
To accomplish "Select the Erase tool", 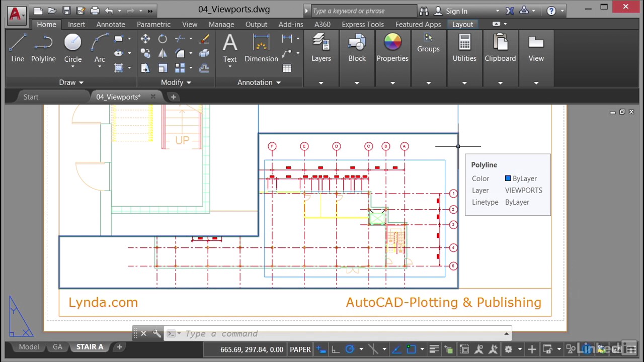I will (204, 39).
